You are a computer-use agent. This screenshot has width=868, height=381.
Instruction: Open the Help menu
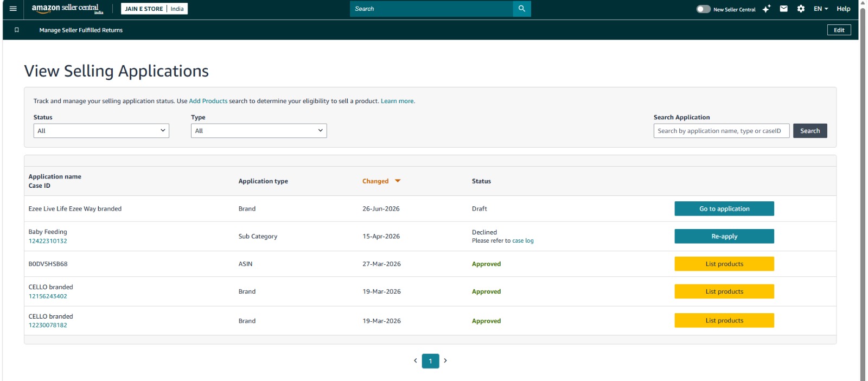843,9
